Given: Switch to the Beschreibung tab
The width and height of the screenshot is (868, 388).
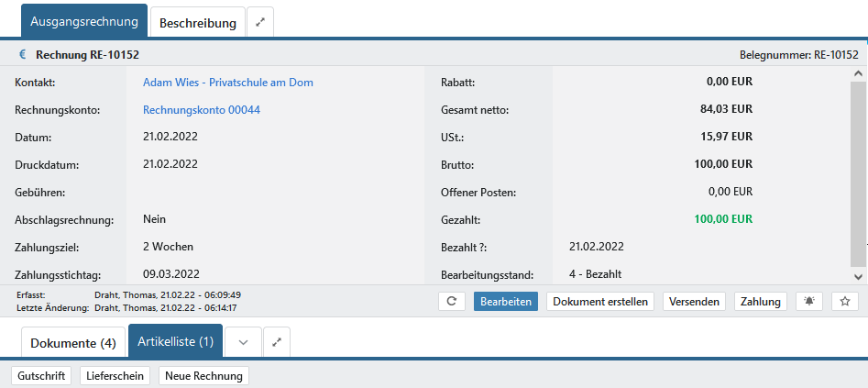Looking at the screenshot, I should (197, 22).
